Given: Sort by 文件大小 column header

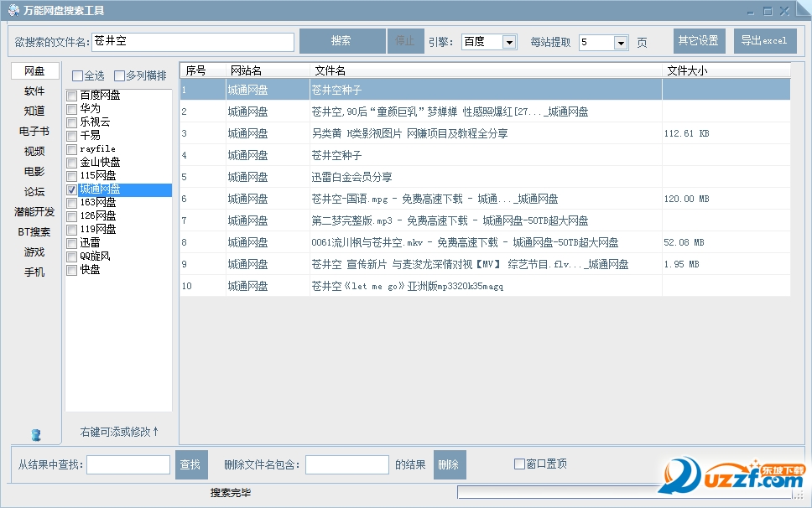Looking at the screenshot, I should point(726,70).
